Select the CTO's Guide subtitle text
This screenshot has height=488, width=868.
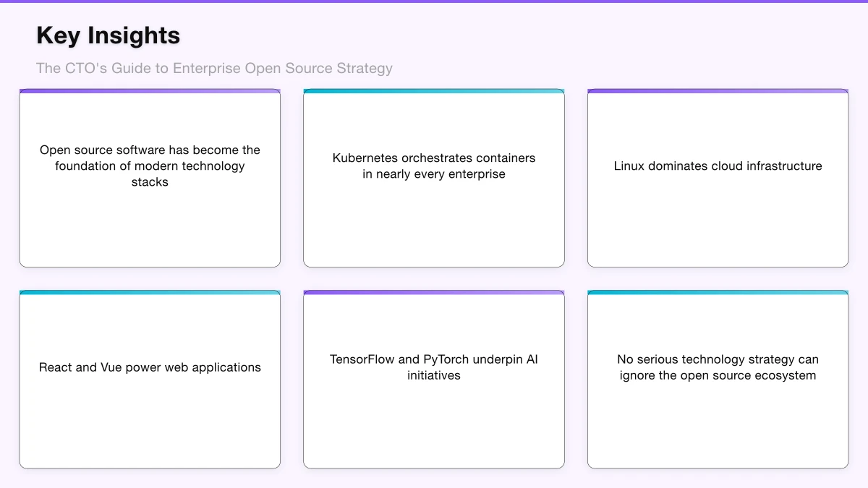214,68
